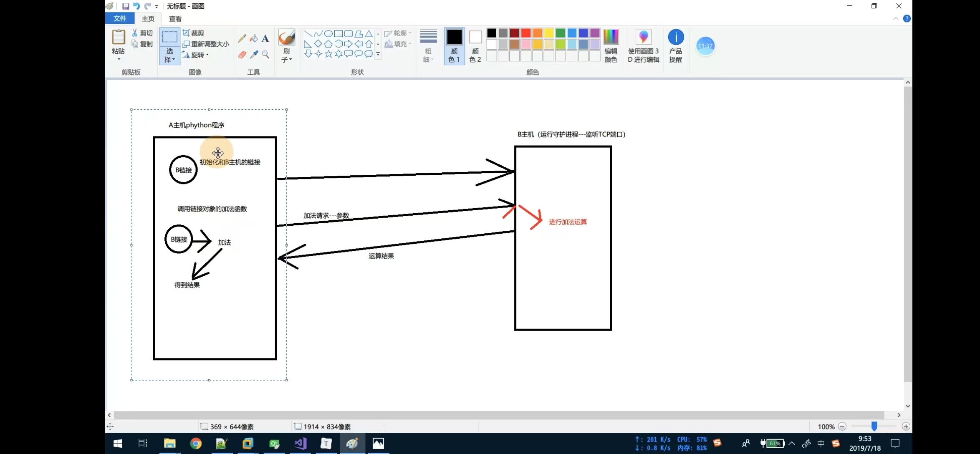This screenshot has height=454, width=980.
Task: Open the Windows Start menu
Action: pos(118,444)
